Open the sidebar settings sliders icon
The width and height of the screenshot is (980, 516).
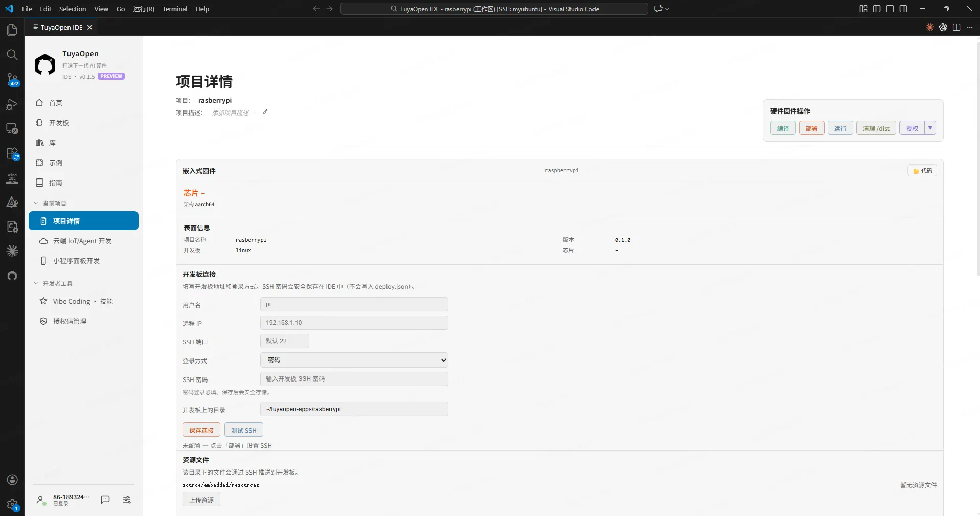(x=127, y=500)
